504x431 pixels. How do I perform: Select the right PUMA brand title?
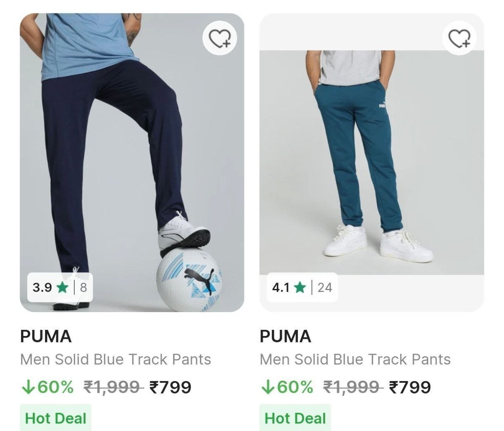pos(285,336)
